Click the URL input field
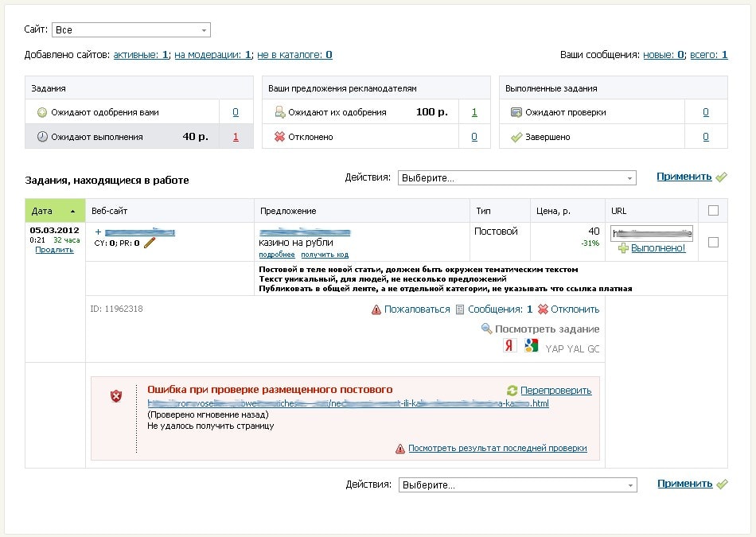This screenshot has height=537, width=756. 651,233
